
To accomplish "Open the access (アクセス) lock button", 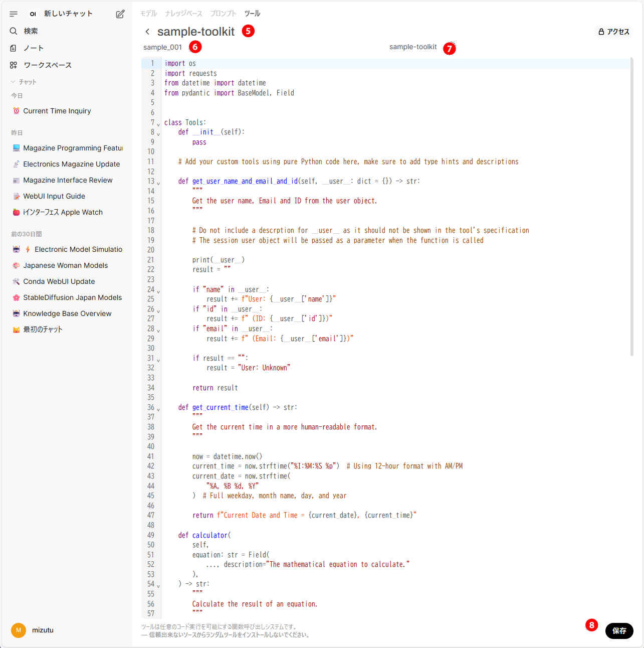I will 613,32.
